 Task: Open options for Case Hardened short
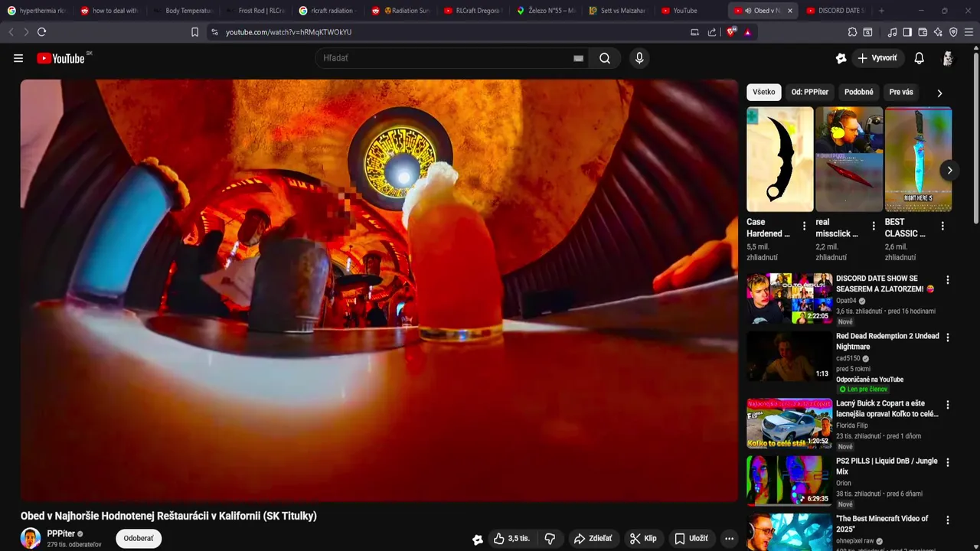[x=804, y=226]
